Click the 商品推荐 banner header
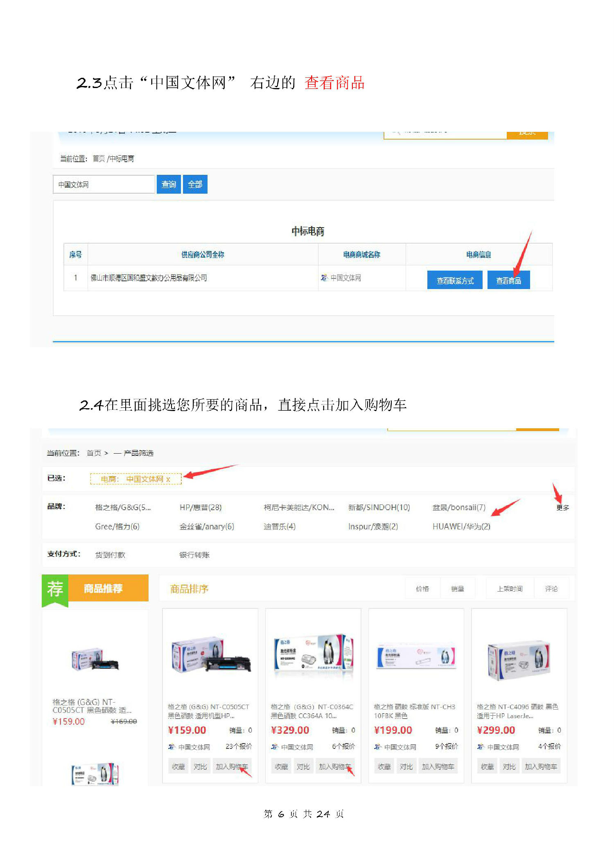Screen dimensions: 614x868 [x=95, y=588]
